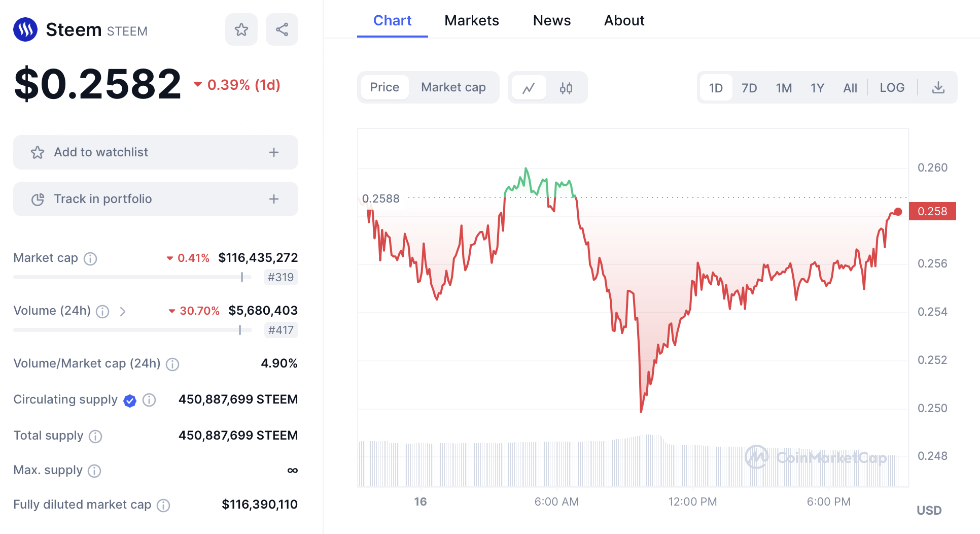Select the 1Y time range button

[x=817, y=88]
